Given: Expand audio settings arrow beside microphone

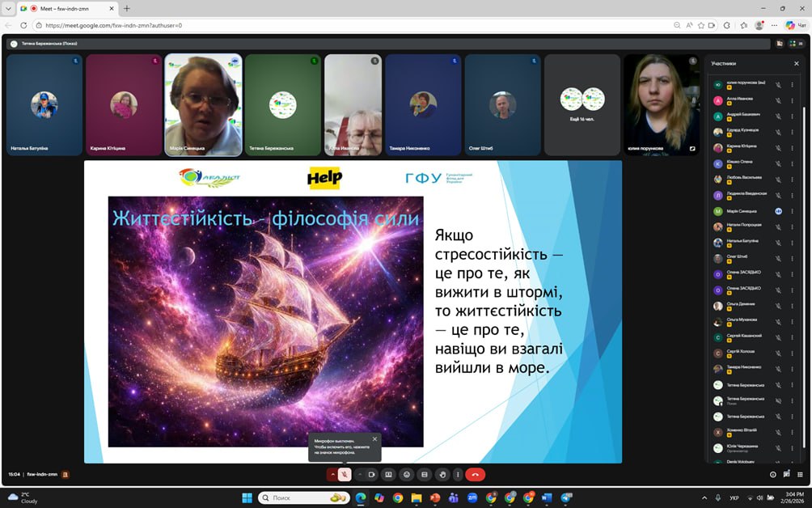Looking at the screenshot, I should pos(332,475).
